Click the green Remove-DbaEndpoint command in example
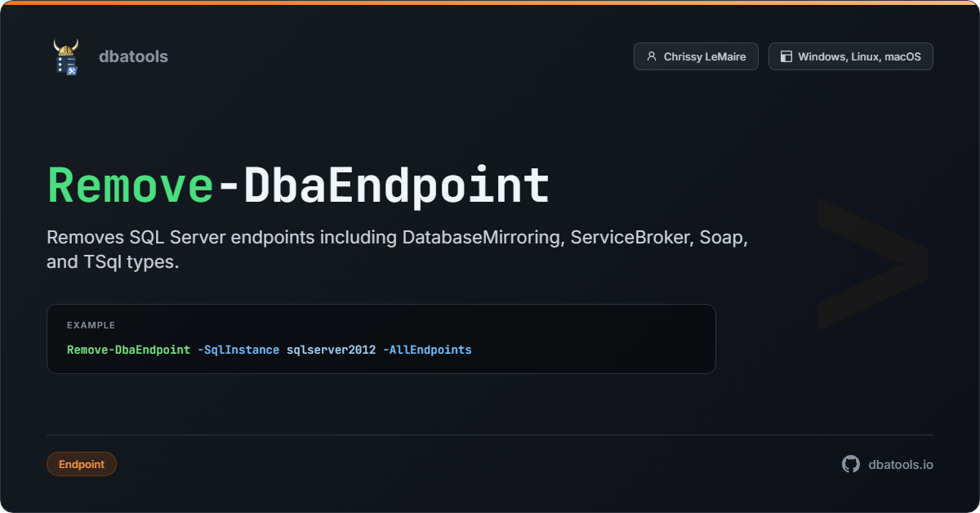Viewport: 980px width, 513px height. coord(129,350)
